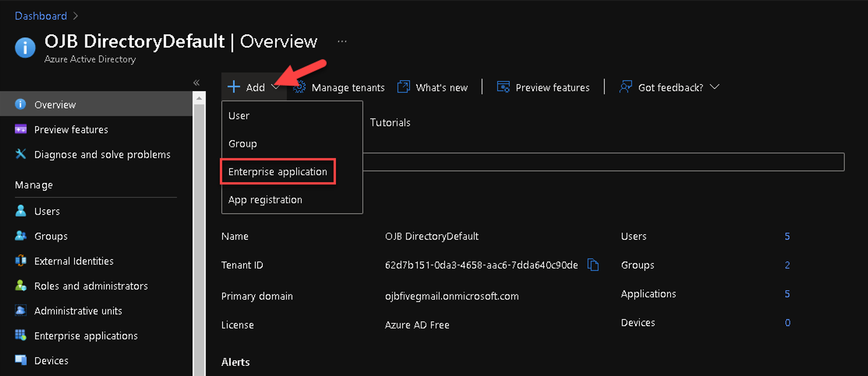Click the External Identities icon
Viewport: 868px width, 376px height.
pyautogui.click(x=20, y=261)
